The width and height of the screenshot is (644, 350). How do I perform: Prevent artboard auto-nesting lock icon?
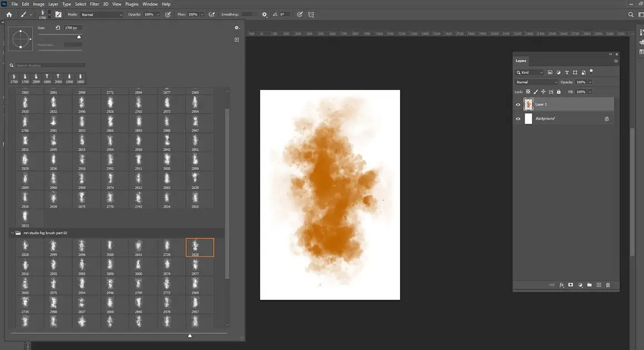pos(551,92)
